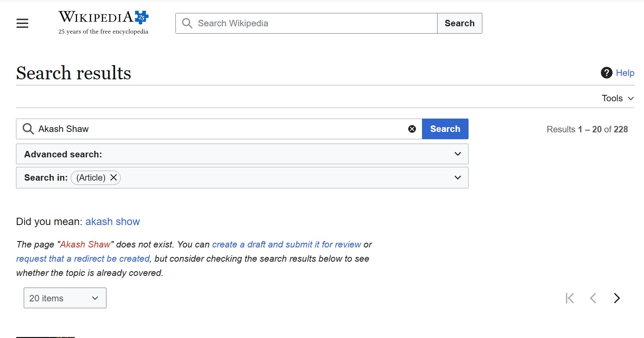
Task: Open the Tools dropdown menu
Action: [618, 98]
